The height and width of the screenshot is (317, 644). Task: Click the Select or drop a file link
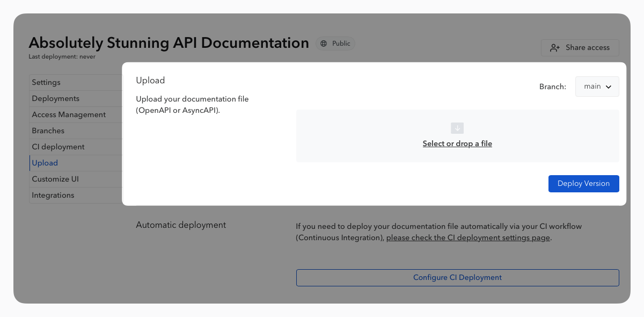coord(457,143)
